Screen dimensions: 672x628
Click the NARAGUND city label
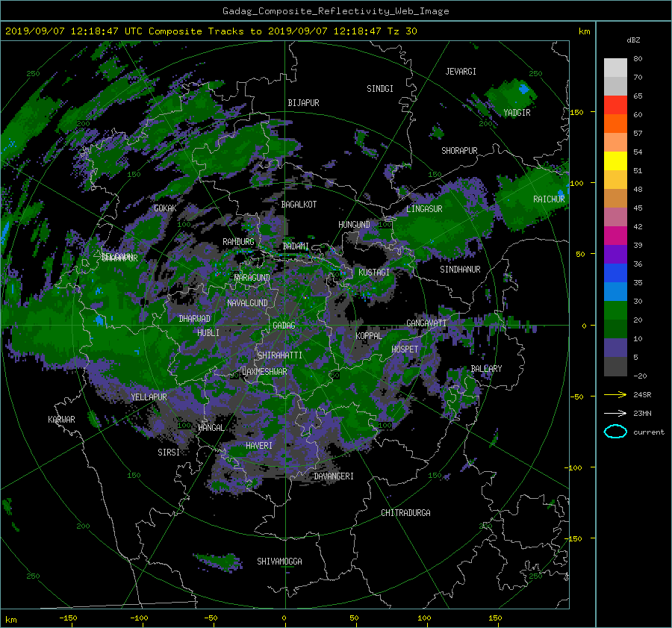[x=252, y=278]
